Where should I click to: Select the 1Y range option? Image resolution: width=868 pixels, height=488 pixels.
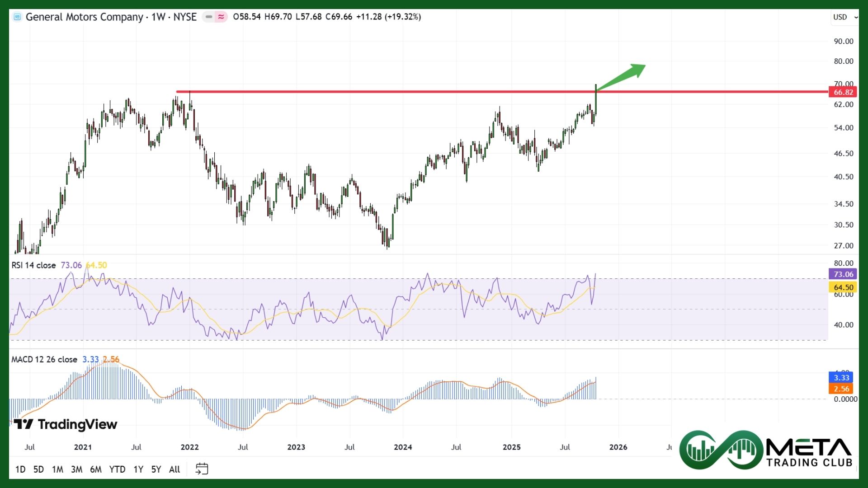(138, 469)
